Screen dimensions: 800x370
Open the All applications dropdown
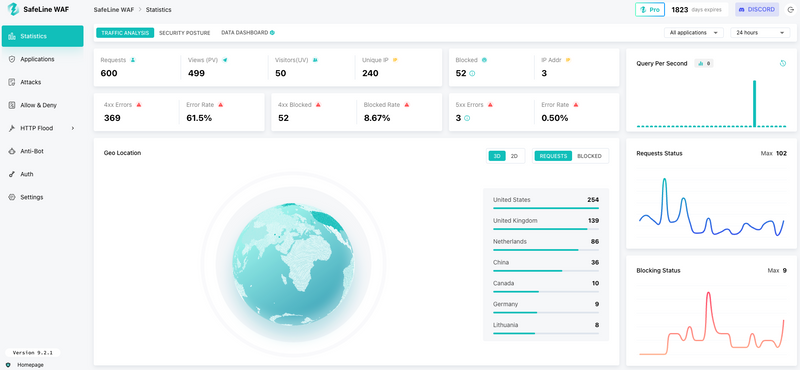tap(694, 33)
